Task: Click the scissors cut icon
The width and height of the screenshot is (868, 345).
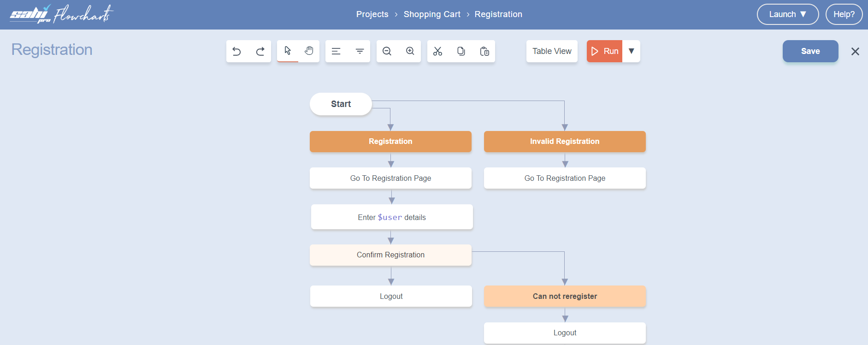Action: tap(438, 51)
